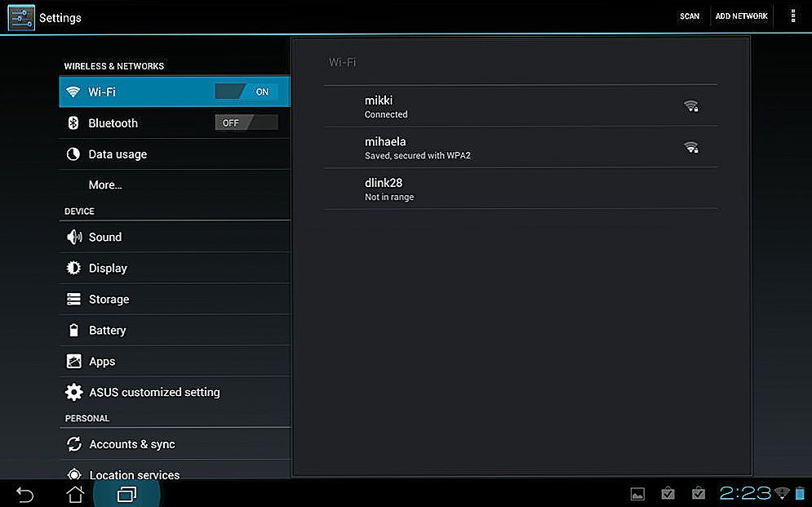812x507 pixels.
Task: Click the Display brightness icon
Action: [73, 268]
